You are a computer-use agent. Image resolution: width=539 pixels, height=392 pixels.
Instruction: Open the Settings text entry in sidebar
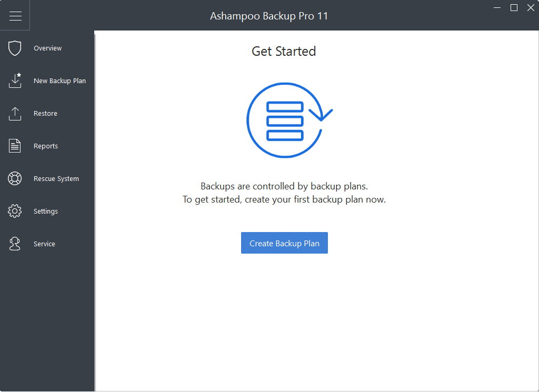coord(46,212)
